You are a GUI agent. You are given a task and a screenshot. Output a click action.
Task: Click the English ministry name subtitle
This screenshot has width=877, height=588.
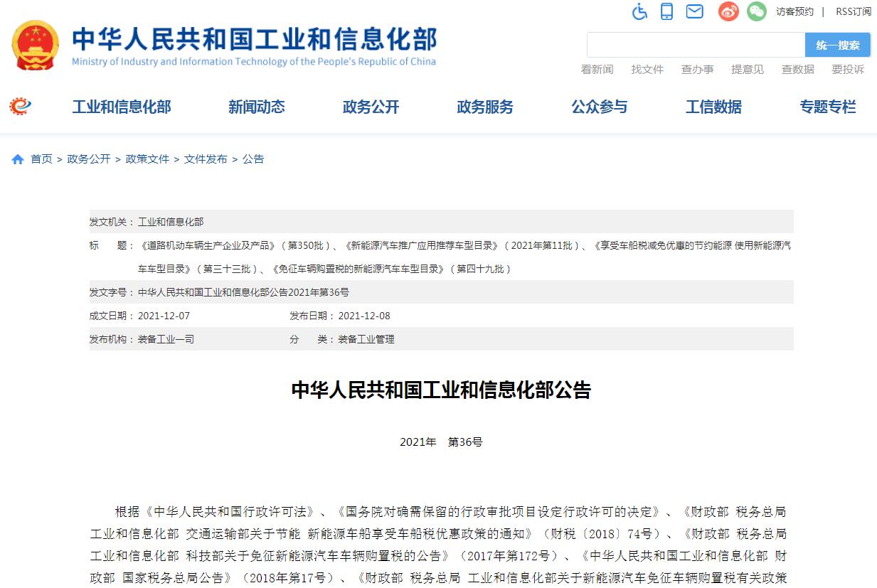pyautogui.click(x=254, y=62)
